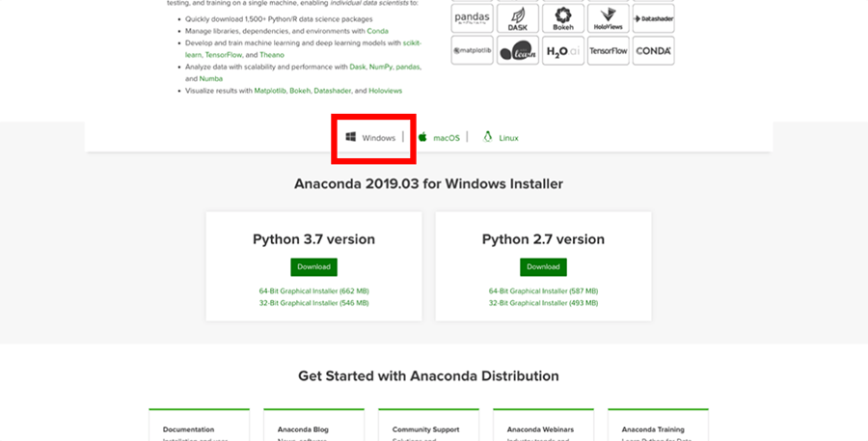Follow the Datashader text link in bullets
The width and height of the screenshot is (868, 441).
(x=332, y=91)
